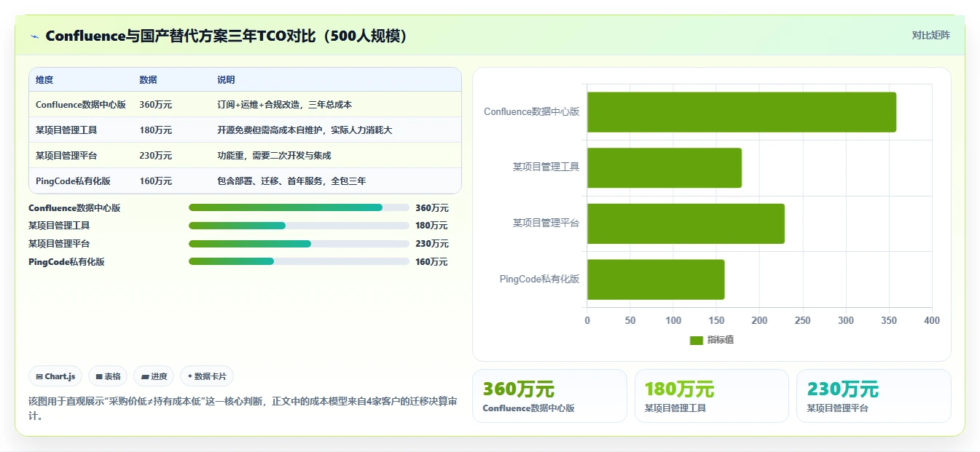Click the 数据 column header

pos(148,80)
